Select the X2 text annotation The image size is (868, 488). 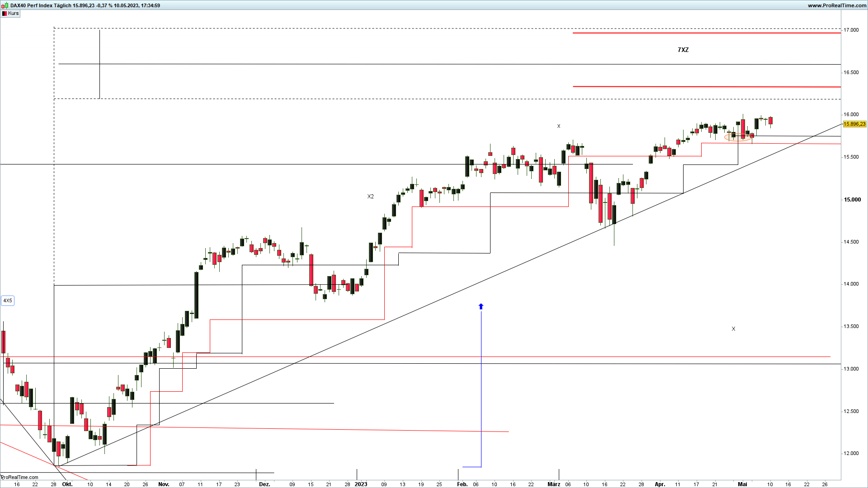(x=370, y=197)
